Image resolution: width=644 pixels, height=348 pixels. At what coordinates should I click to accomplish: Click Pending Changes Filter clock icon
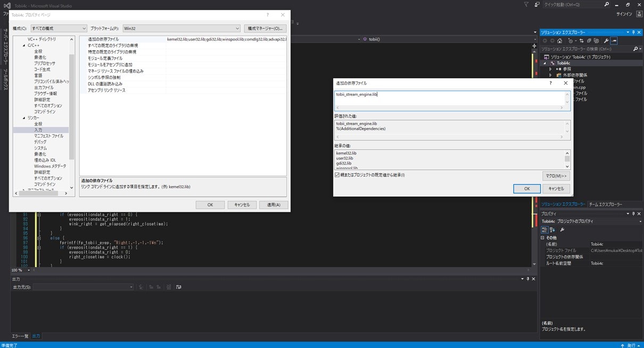[x=571, y=40]
